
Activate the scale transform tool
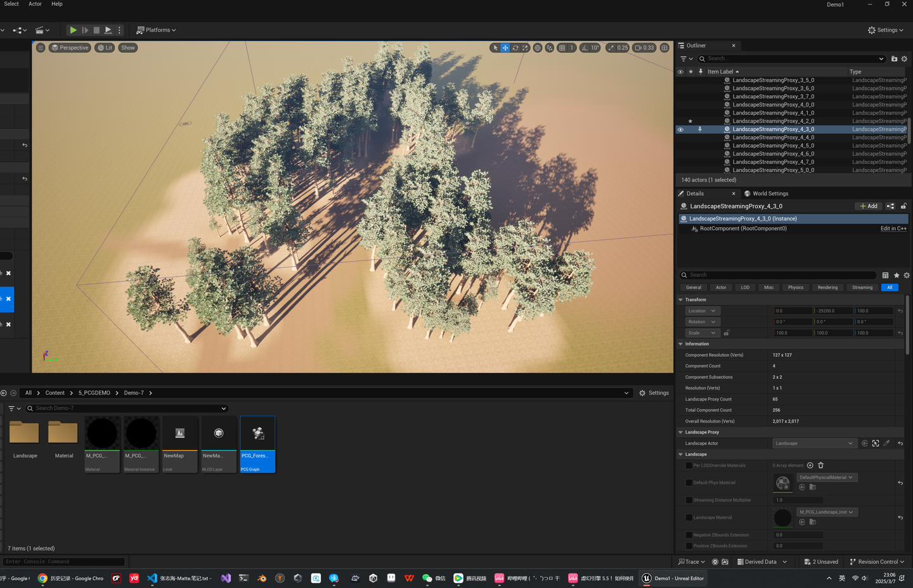[525, 48]
